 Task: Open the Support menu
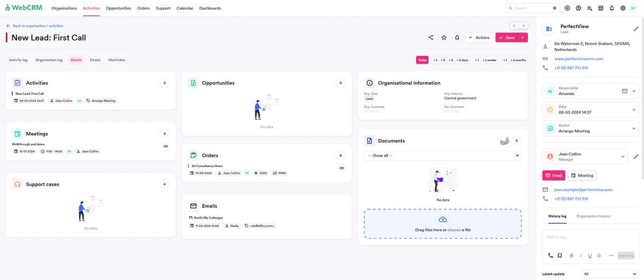pos(163,8)
